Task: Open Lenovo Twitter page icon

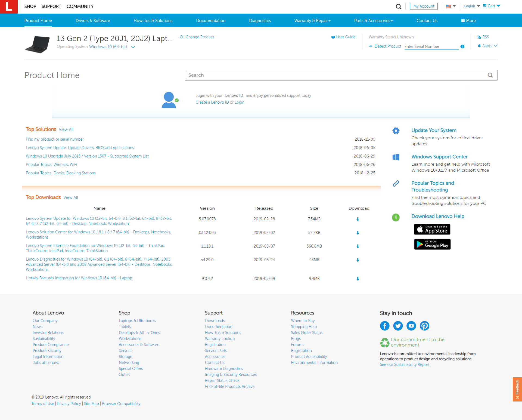Action: [x=398, y=326]
